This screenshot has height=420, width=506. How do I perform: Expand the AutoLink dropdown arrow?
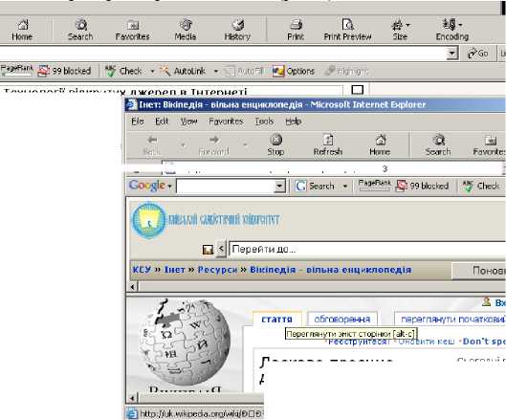point(216,71)
